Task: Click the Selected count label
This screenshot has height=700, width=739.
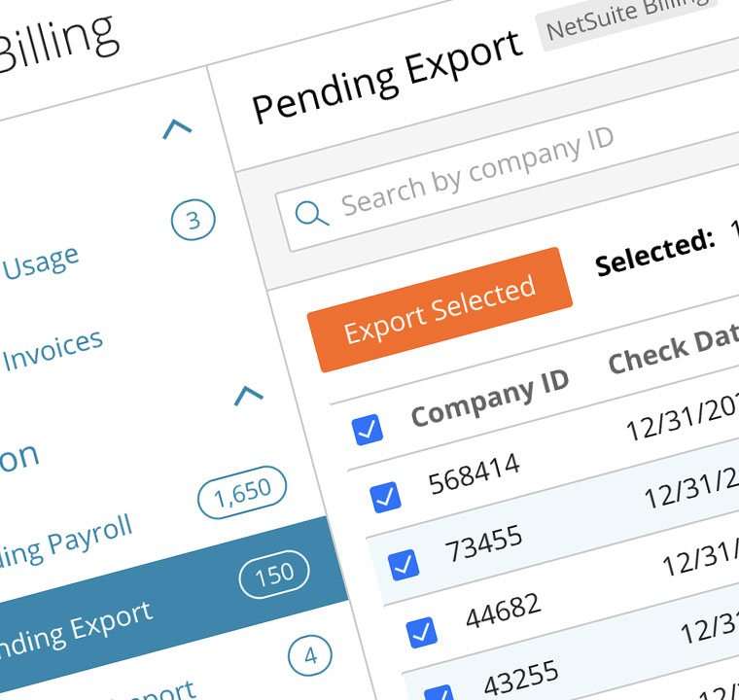Action: (x=655, y=252)
